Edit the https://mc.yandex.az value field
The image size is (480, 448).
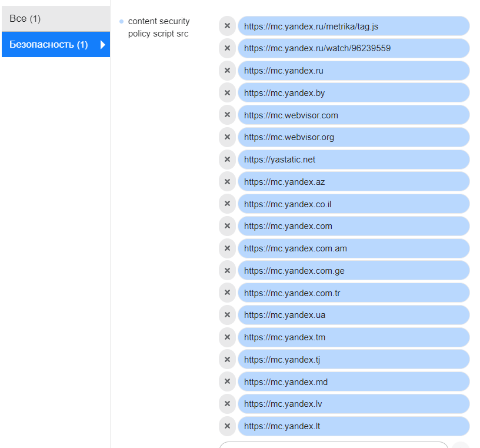pyautogui.click(x=354, y=182)
